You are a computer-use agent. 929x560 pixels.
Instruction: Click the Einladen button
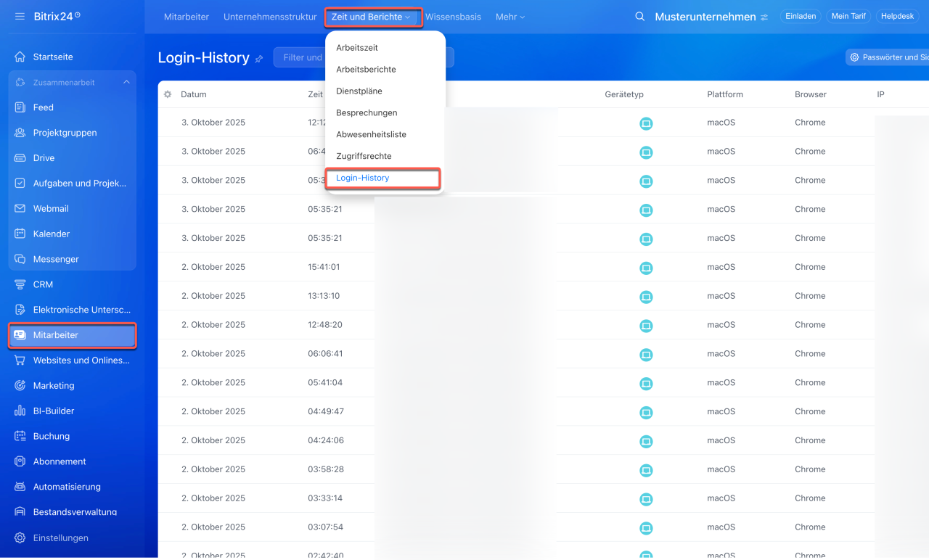pos(801,16)
